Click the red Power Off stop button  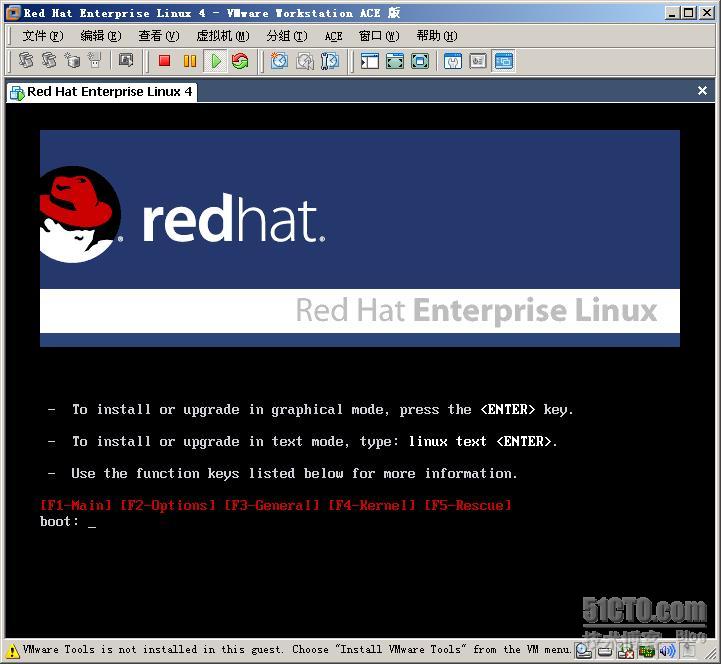(x=164, y=61)
